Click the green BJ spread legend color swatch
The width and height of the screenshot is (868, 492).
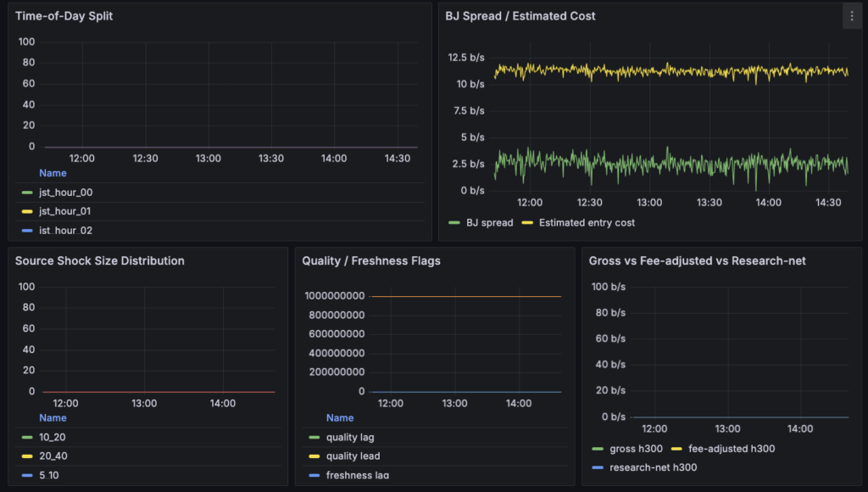point(453,223)
